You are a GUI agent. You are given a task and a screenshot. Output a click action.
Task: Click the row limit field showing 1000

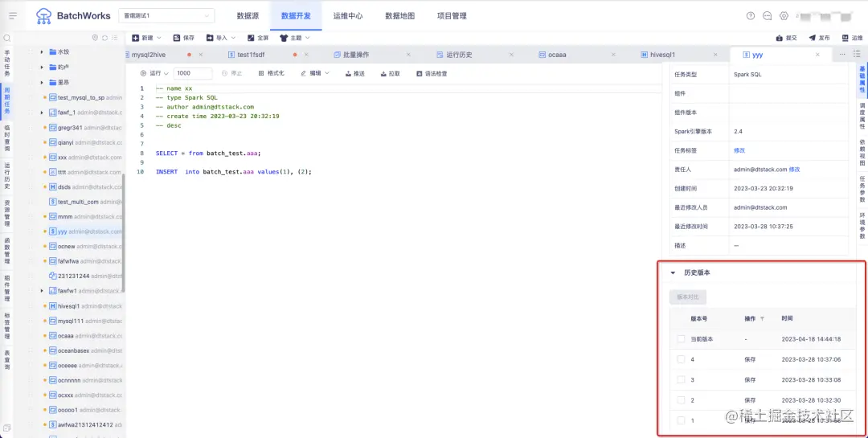click(x=193, y=73)
